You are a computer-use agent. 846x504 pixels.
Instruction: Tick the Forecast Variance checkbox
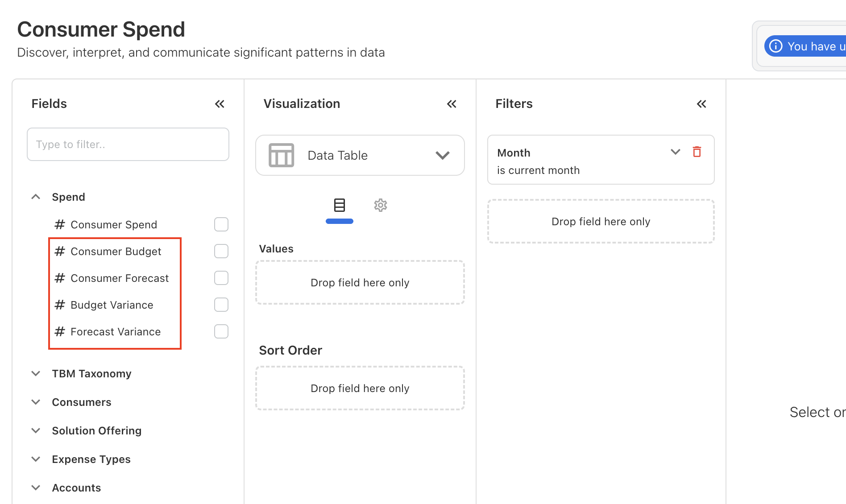[x=221, y=331]
